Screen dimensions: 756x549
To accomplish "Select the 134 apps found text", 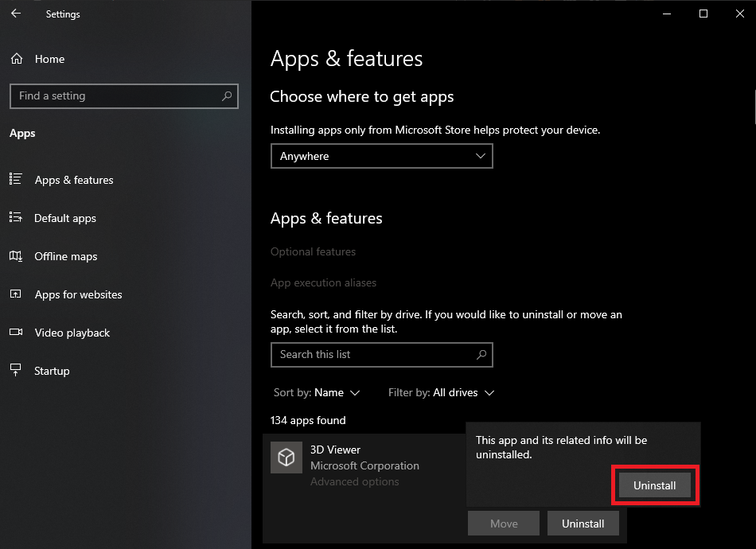I will (x=308, y=420).
